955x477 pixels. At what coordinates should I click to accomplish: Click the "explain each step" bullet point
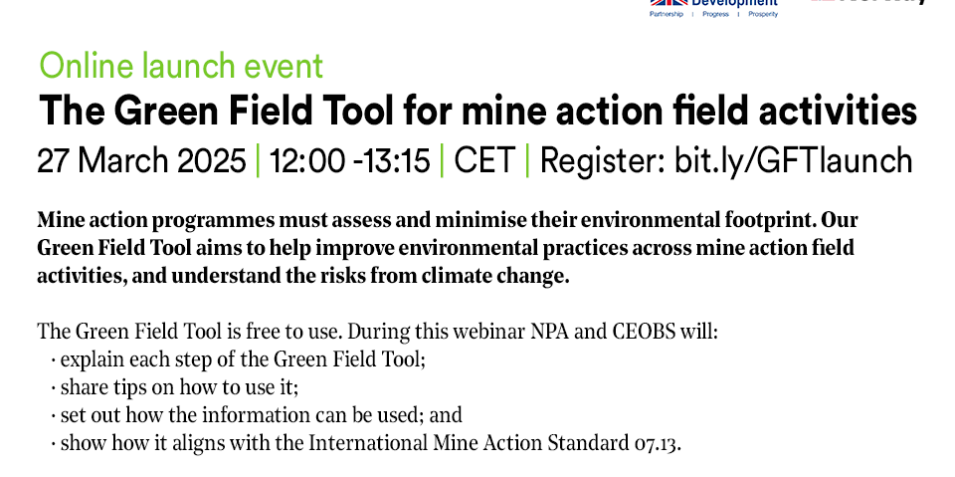(x=242, y=359)
